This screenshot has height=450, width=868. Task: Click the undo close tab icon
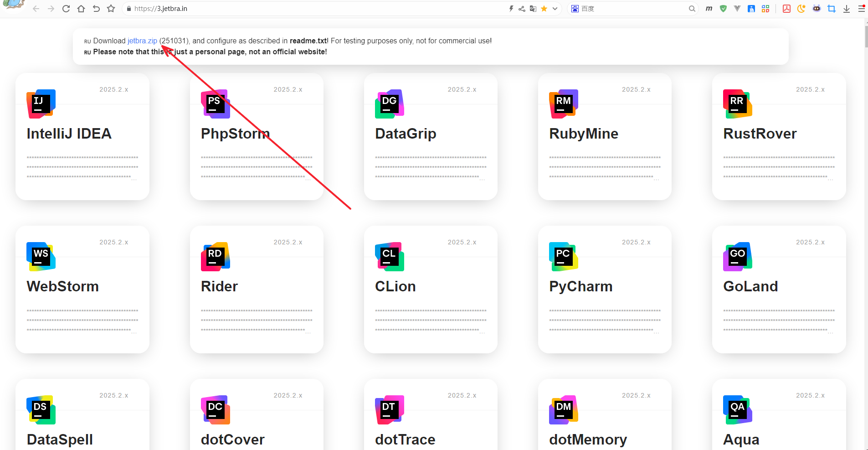tap(96, 9)
